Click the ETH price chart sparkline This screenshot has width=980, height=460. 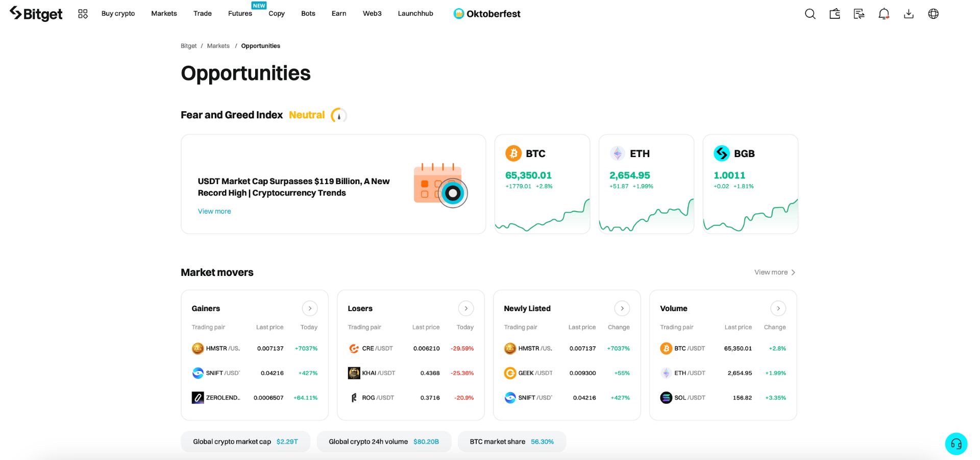(646, 216)
